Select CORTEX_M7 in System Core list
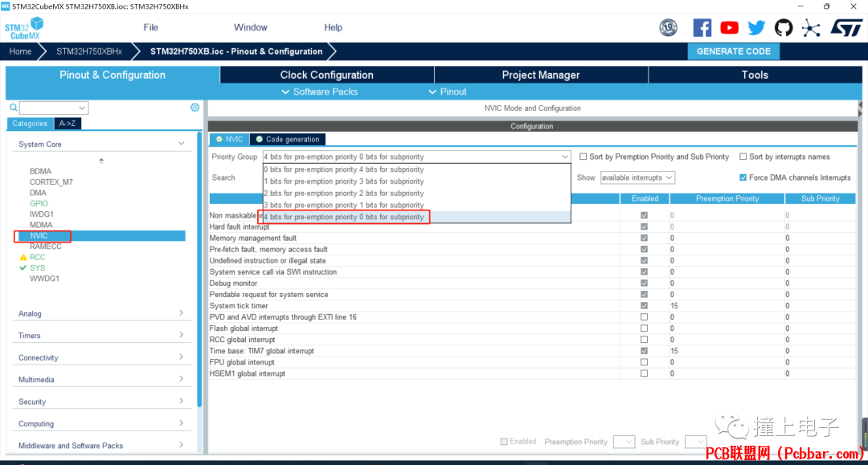The width and height of the screenshot is (868, 465). pyautogui.click(x=51, y=182)
